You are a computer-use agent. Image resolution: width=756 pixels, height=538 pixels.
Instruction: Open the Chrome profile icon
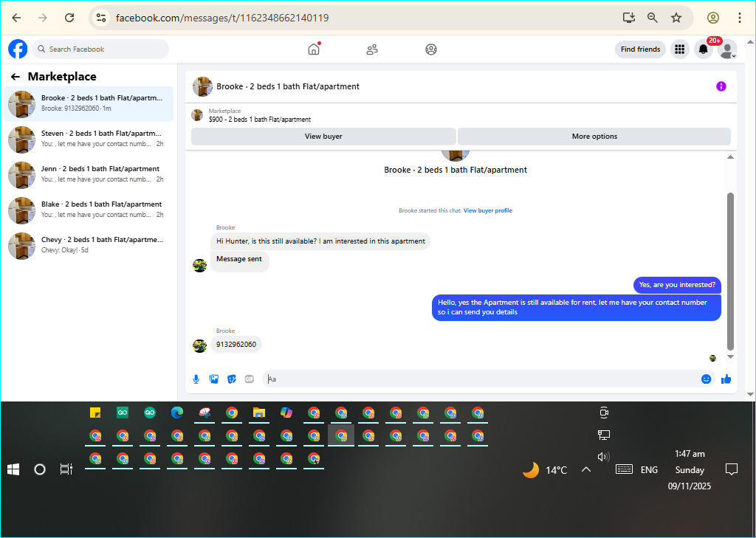(x=713, y=18)
